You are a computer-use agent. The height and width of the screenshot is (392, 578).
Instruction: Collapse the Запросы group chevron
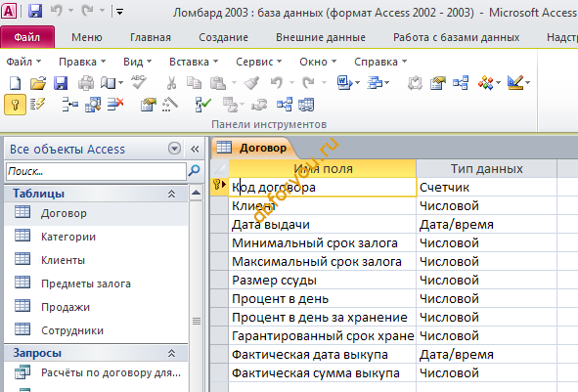click(171, 353)
